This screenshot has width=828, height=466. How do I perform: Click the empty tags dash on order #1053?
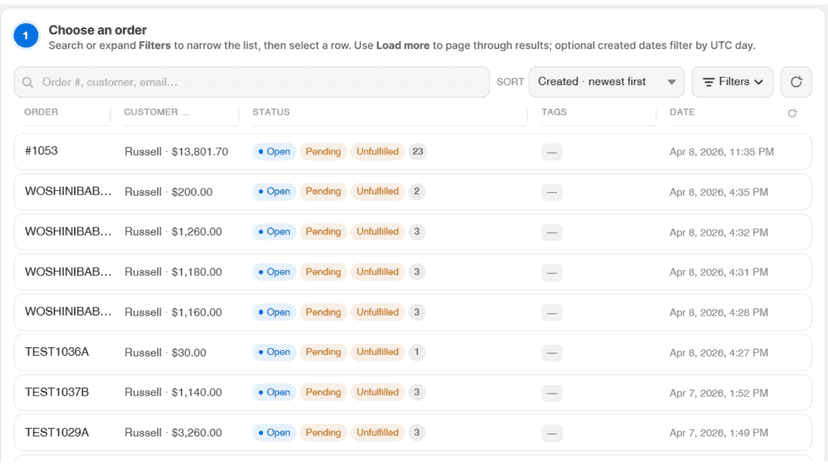(552, 152)
